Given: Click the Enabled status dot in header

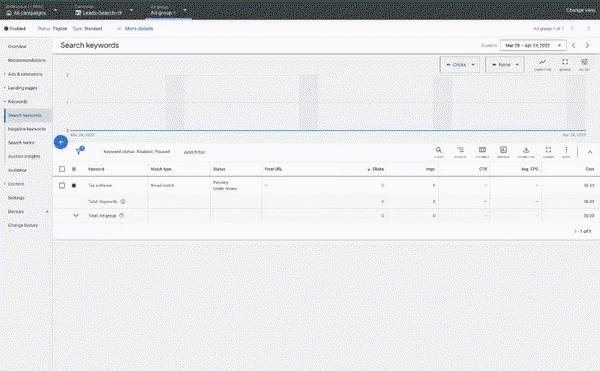Looking at the screenshot, I should pos(6,28).
